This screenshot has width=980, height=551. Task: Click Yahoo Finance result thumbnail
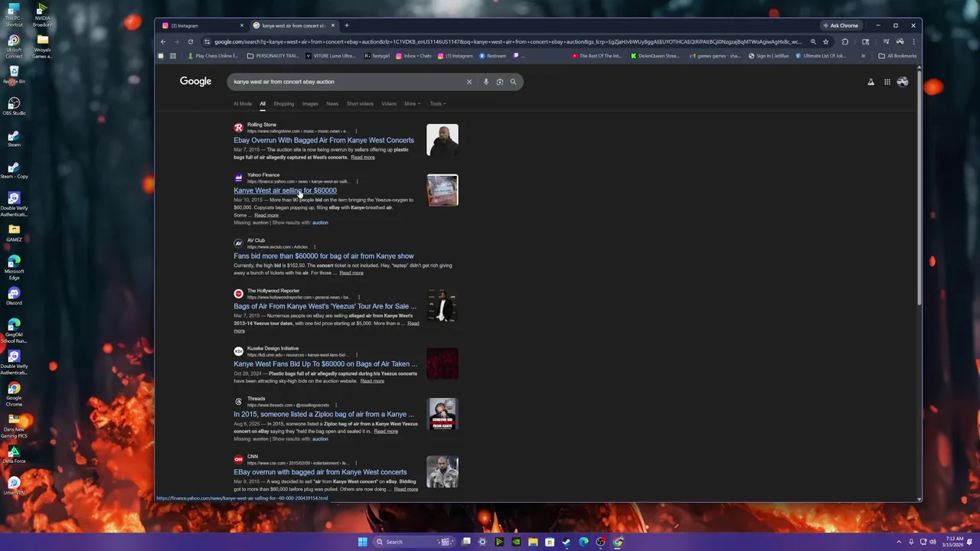[443, 191]
